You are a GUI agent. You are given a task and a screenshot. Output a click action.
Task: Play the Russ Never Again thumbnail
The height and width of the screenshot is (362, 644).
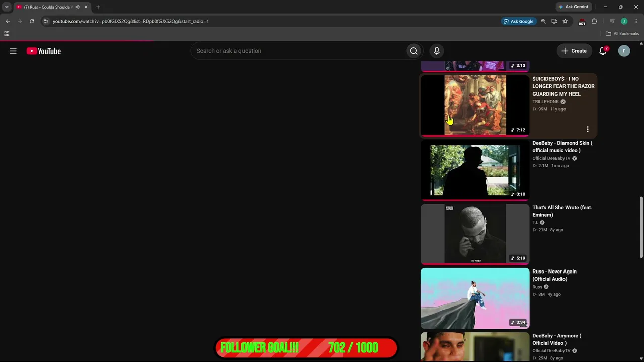[x=475, y=299]
